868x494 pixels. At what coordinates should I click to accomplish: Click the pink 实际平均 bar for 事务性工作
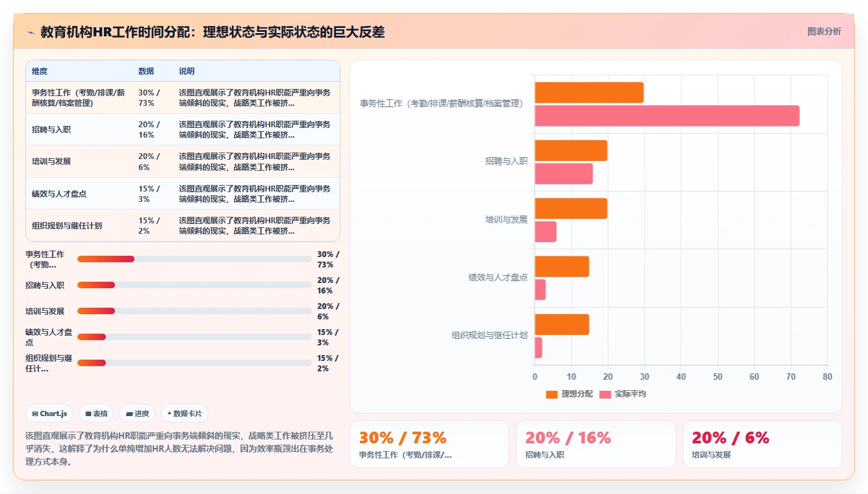(x=667, y=116)
